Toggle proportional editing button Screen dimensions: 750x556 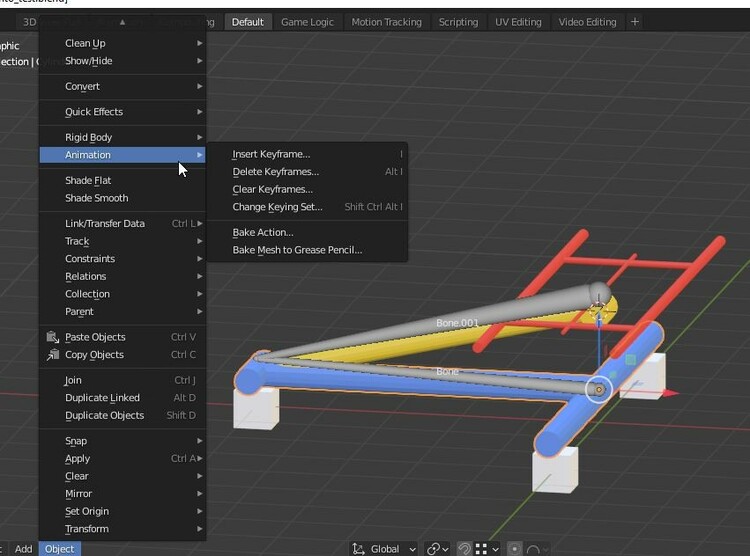pos(514,548)
